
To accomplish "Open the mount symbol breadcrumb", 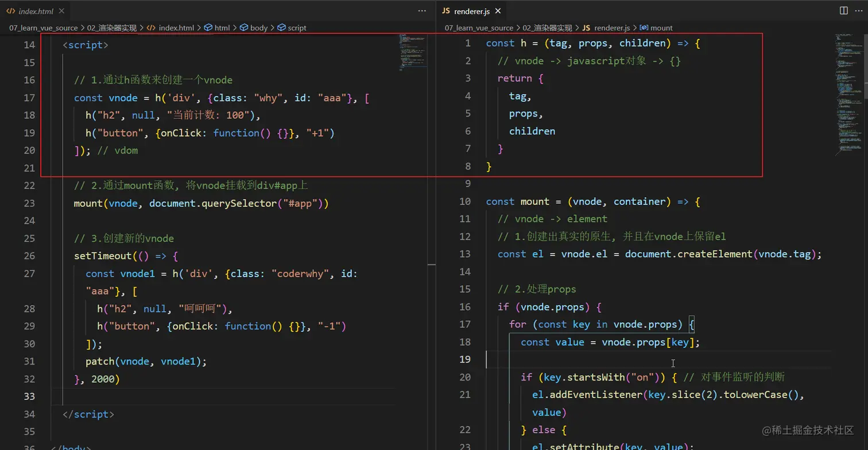I will click(661, 28).
